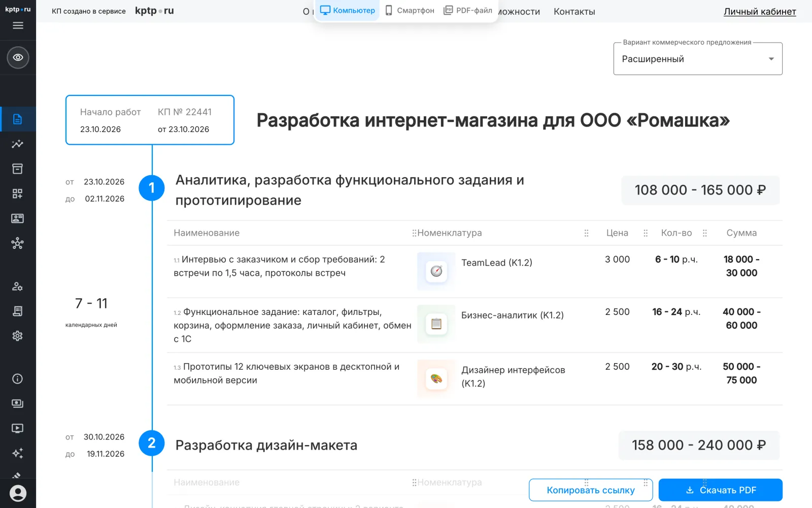Click drag handle before Цена column header
Image resolution: width=812 pixels, height=508 pixels.
click(586, 233)
